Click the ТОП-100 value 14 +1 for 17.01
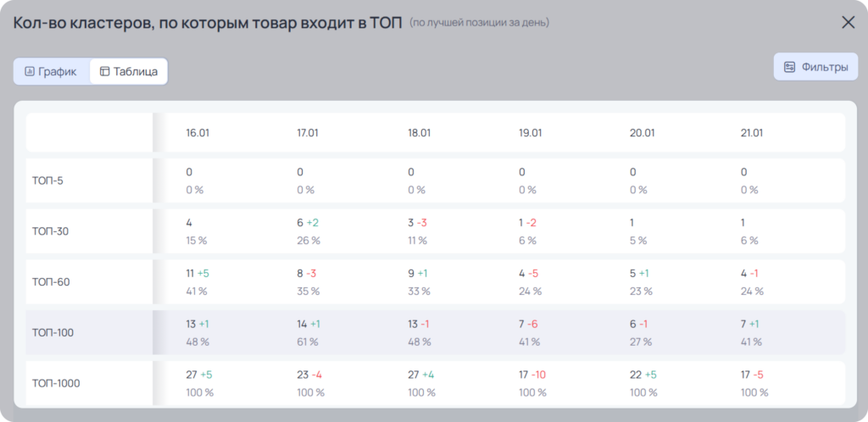The height and width of the screenshot is (422, 868). point(309,324)
